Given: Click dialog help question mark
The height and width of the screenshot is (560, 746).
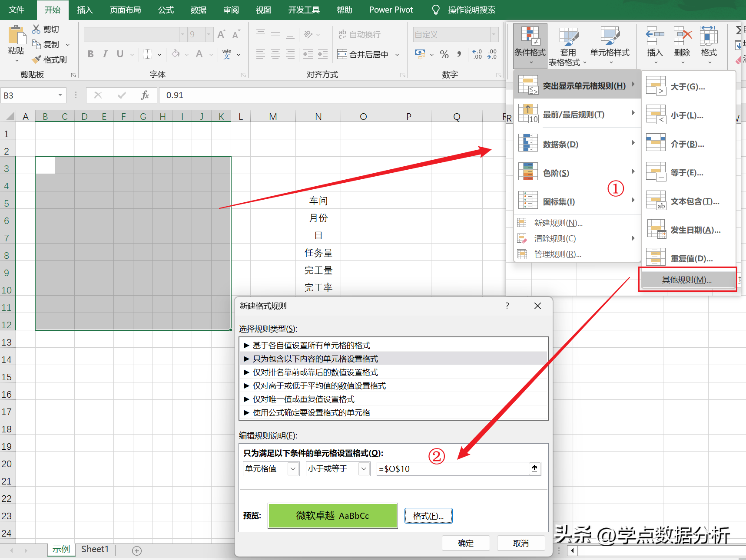Looking at the screenshot, I should point(507,306).
